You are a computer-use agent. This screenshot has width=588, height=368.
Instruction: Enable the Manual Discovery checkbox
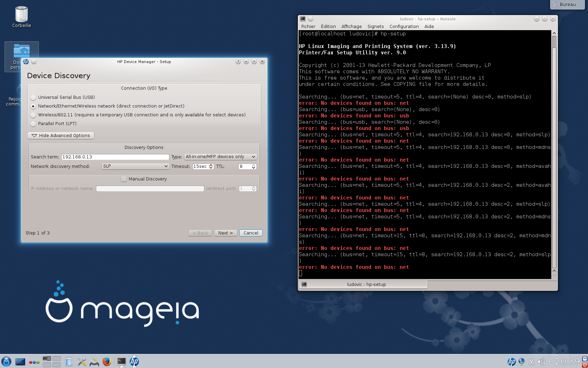tap(124, 179)
